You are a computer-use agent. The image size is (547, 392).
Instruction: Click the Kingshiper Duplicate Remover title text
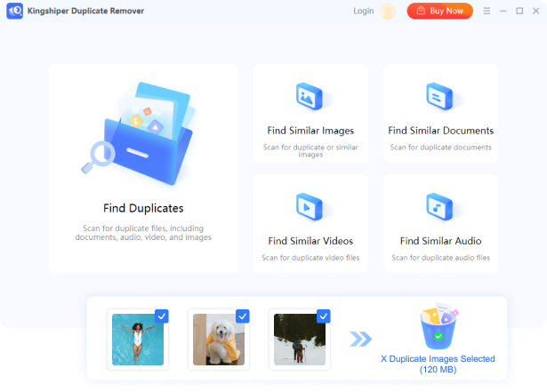pos(85,11)
